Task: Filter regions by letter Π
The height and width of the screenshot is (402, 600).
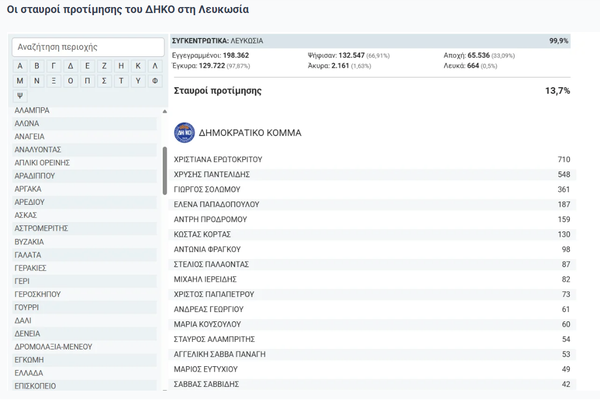Action: pos(87,81)
